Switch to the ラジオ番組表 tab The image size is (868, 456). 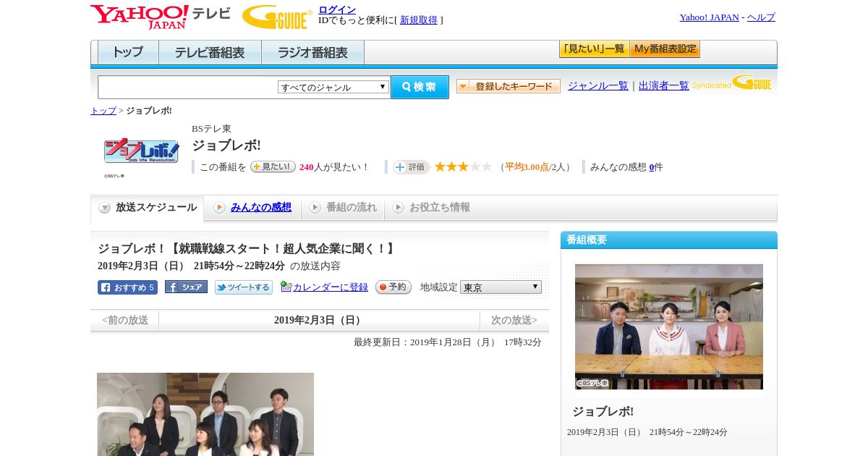pos(312,53)
